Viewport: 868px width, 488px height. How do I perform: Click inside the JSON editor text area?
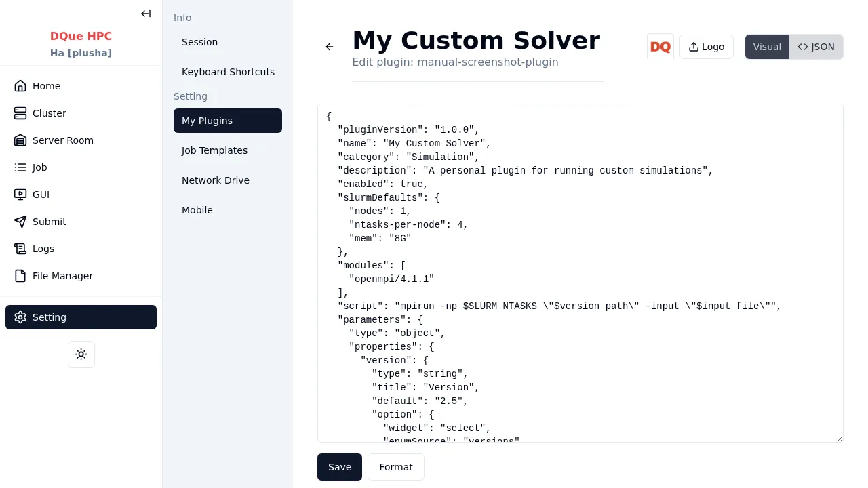pos(580,272)
